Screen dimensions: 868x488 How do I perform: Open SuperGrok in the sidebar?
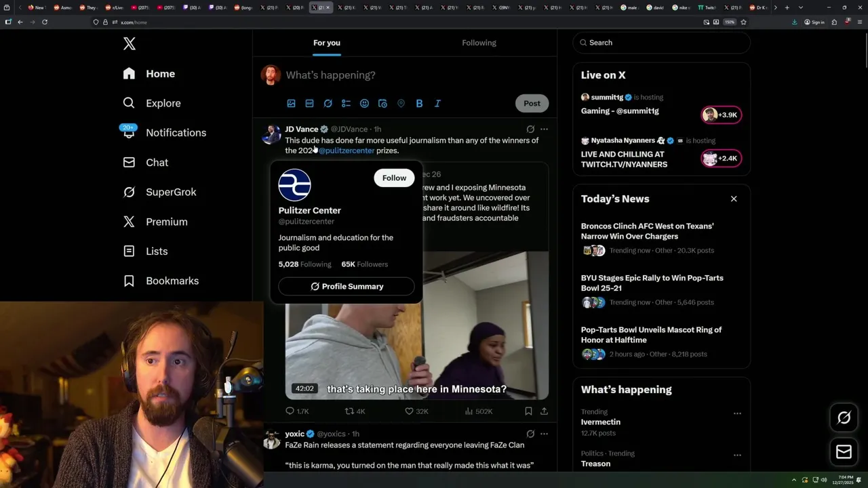point(160,192)
